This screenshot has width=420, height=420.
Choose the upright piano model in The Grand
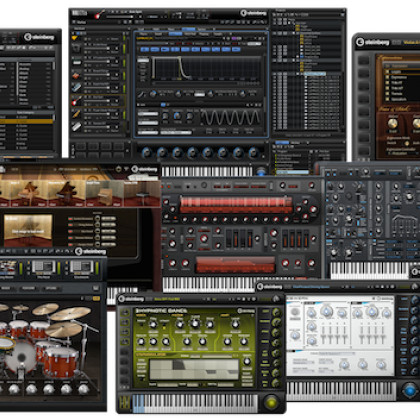105,193
